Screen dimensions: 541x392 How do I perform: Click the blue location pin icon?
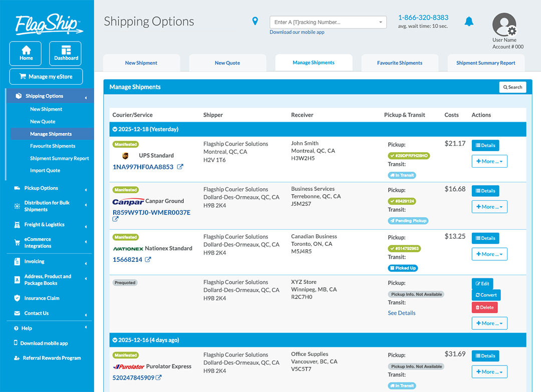coord(255,21)
